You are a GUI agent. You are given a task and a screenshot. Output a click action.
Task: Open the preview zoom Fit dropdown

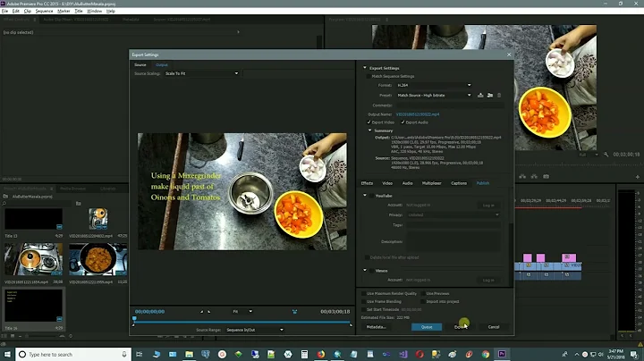pos(242,312)
